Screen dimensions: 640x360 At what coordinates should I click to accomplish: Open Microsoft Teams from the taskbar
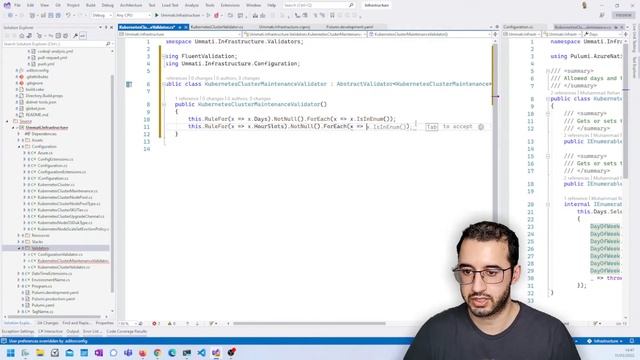[128, 353]
